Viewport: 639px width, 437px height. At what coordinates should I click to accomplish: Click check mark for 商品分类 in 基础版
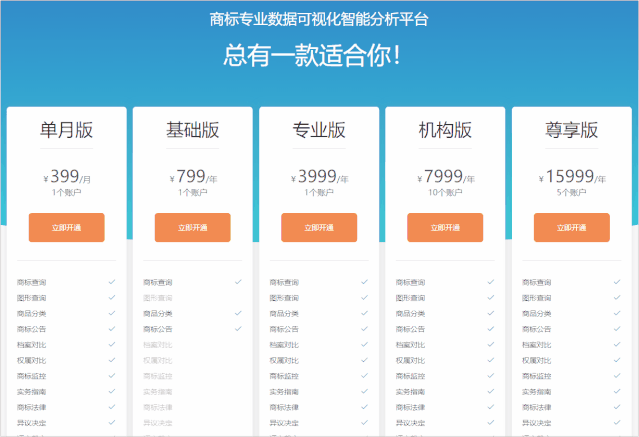[238, 313]
